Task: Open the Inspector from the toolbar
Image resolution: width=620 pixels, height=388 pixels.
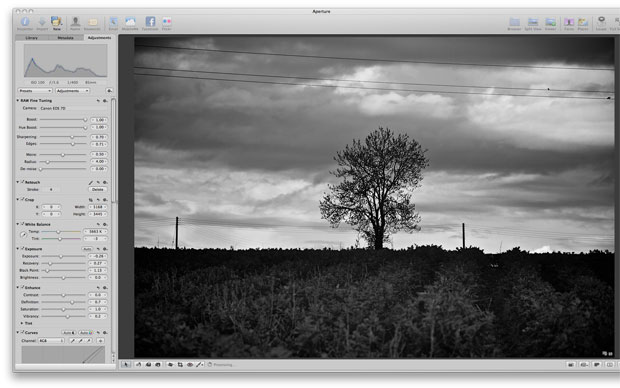Action: [x=25, y=23]
